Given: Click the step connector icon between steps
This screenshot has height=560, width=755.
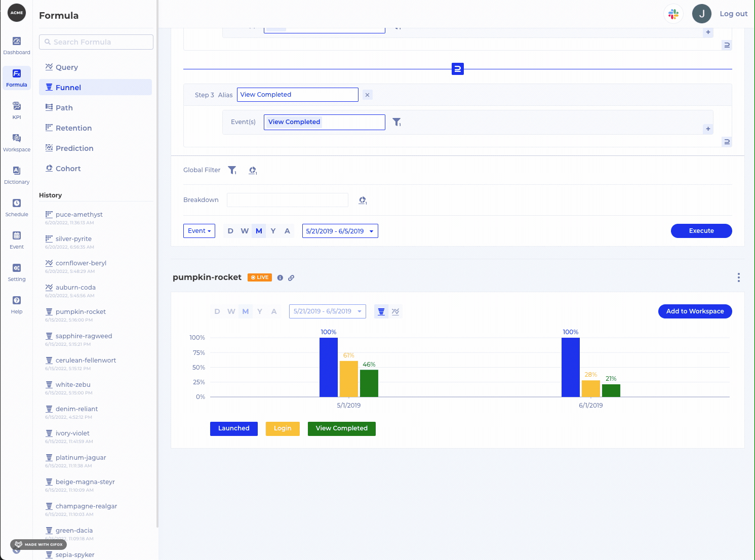Looking at the screenshot, I should (458, 69).
